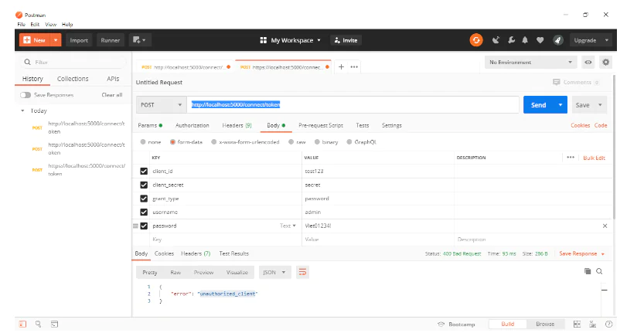644x333 pixels.
Task: Select x-www-form-urlencoded body type
Action: [214, 142]
